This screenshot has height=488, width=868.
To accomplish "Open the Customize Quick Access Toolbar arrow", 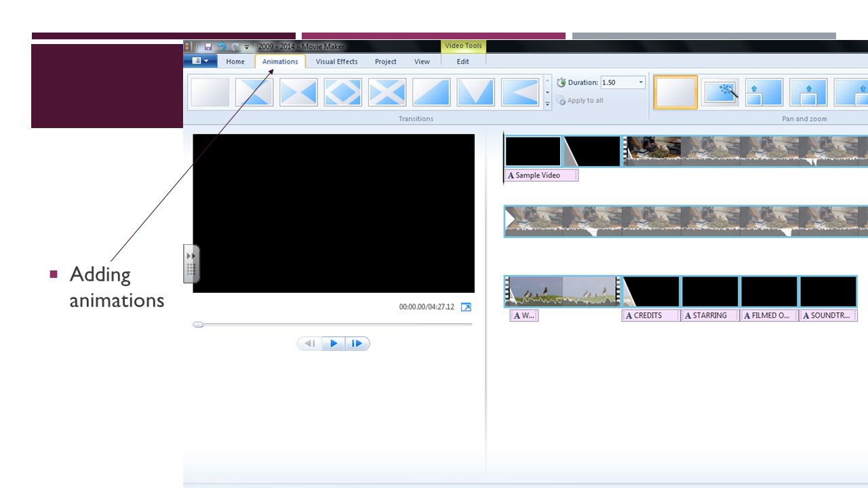I will pyautogui.click(x=247, y=47).
